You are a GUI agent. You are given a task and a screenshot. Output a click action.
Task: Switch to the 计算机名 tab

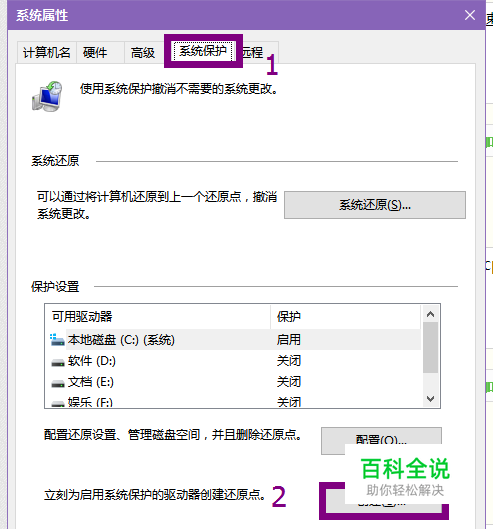(47, 52)
